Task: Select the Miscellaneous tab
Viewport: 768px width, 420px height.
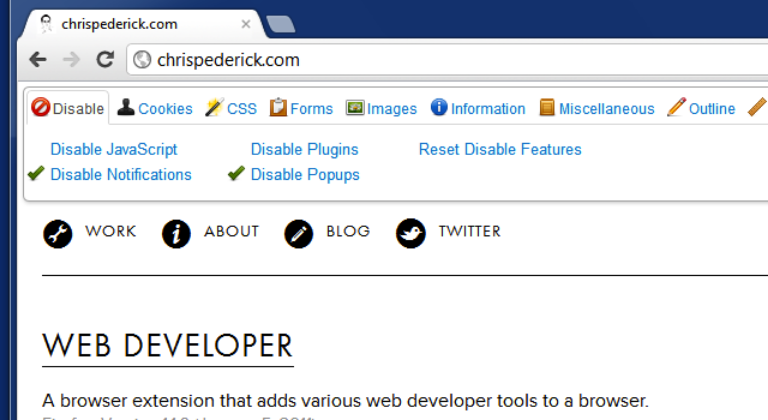Action: click(597, 108)
